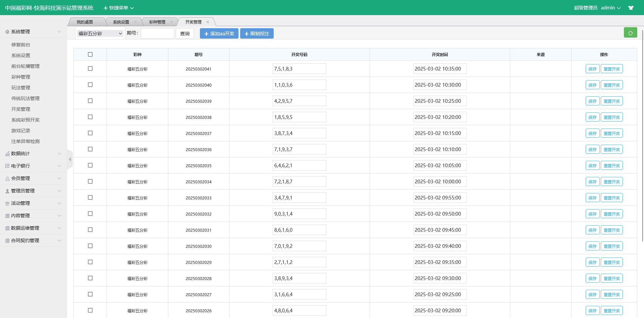644x318 pixels.
Task: Click the 添加aa开奖 button
Action: pos(219,34)
